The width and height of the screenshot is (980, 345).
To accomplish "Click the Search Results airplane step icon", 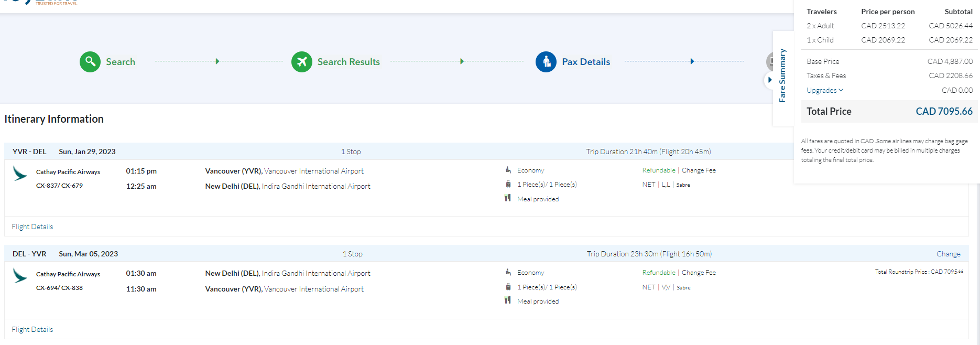I will (x=302, y=62).
